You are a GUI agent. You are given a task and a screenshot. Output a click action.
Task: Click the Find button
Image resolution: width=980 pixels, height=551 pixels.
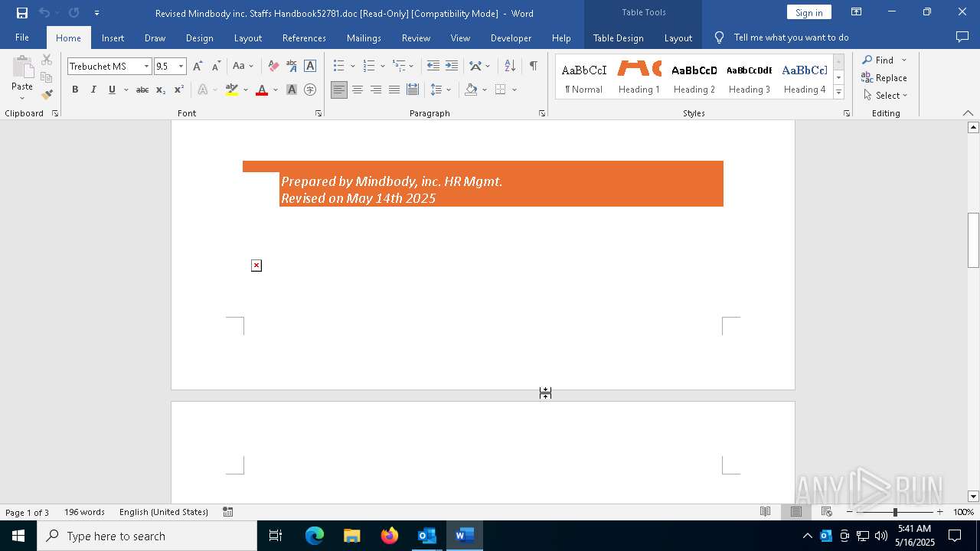tap(877, 60)
